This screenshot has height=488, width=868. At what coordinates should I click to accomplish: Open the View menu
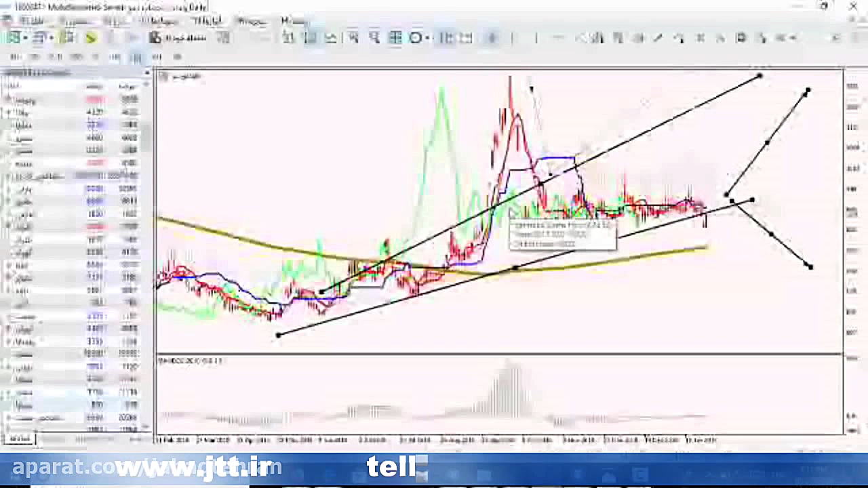click(76, 21)
